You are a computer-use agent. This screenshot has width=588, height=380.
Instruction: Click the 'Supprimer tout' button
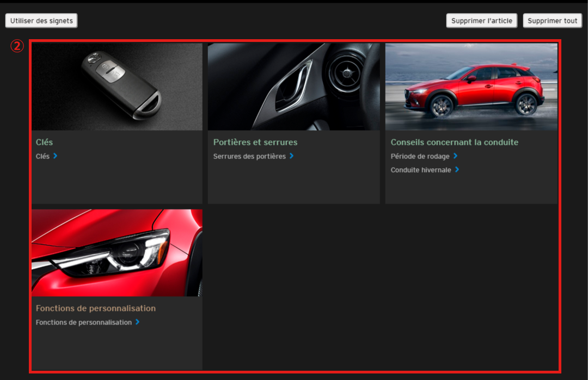tap(552, 21)
